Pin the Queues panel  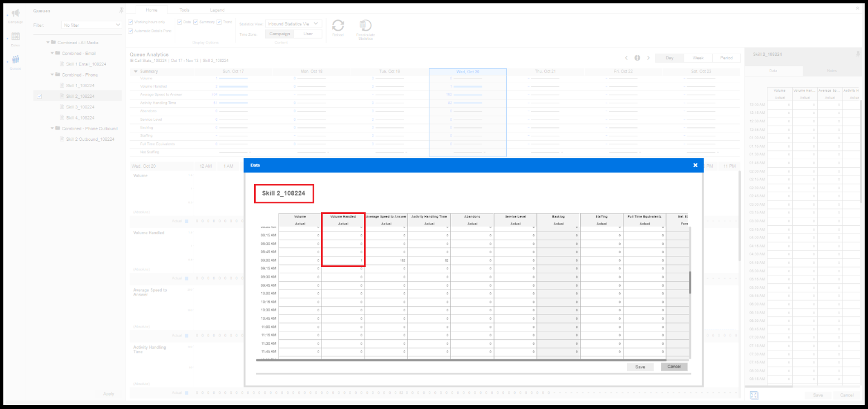click(x=122, y=11)
